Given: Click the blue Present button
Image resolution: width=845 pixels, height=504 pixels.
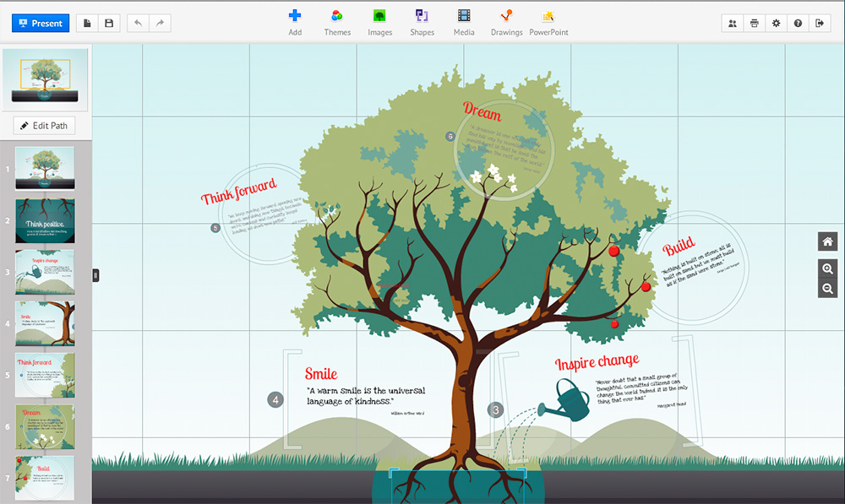Looking at the screenshot, I should 41,23.
